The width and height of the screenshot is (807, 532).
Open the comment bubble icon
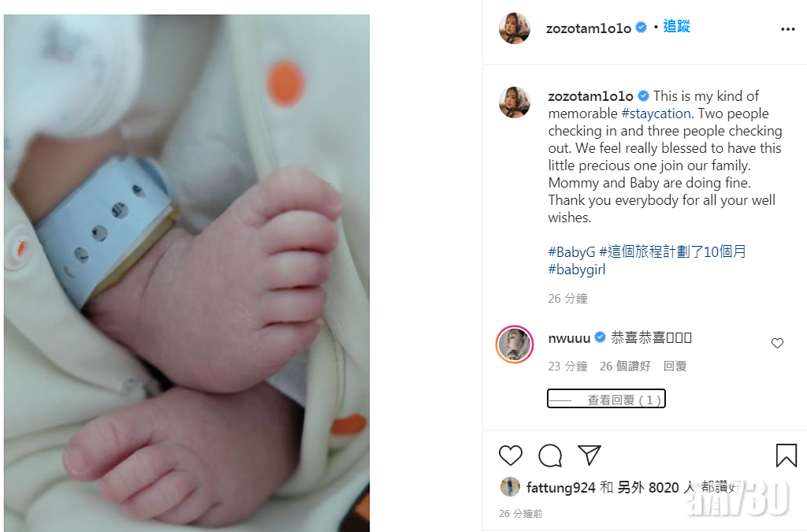550,456
